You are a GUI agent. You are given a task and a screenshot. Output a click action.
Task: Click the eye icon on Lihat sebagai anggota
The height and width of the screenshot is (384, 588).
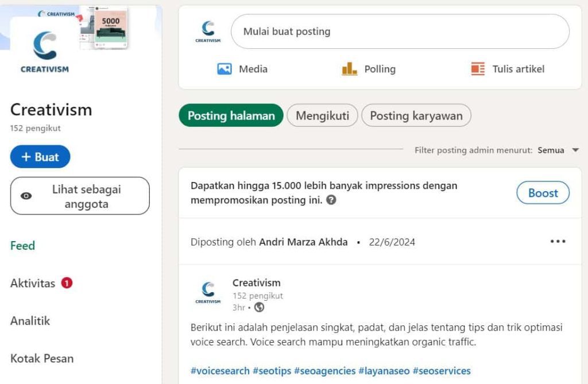pos(25,196)
